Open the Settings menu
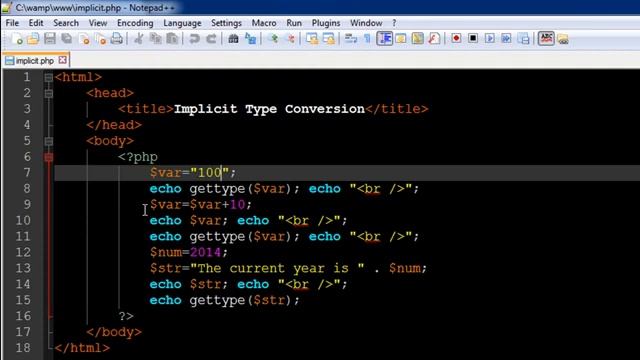 (x=226, y=23)
